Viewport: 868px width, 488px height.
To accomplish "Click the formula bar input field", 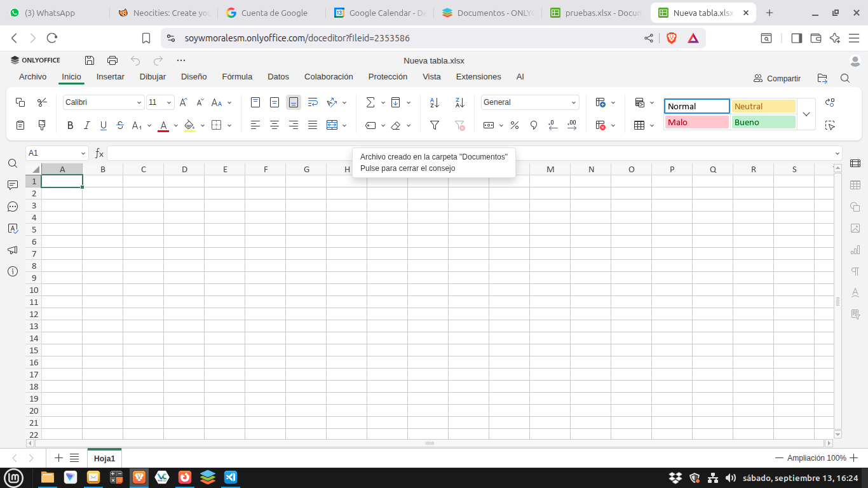I will coord(470,153).
